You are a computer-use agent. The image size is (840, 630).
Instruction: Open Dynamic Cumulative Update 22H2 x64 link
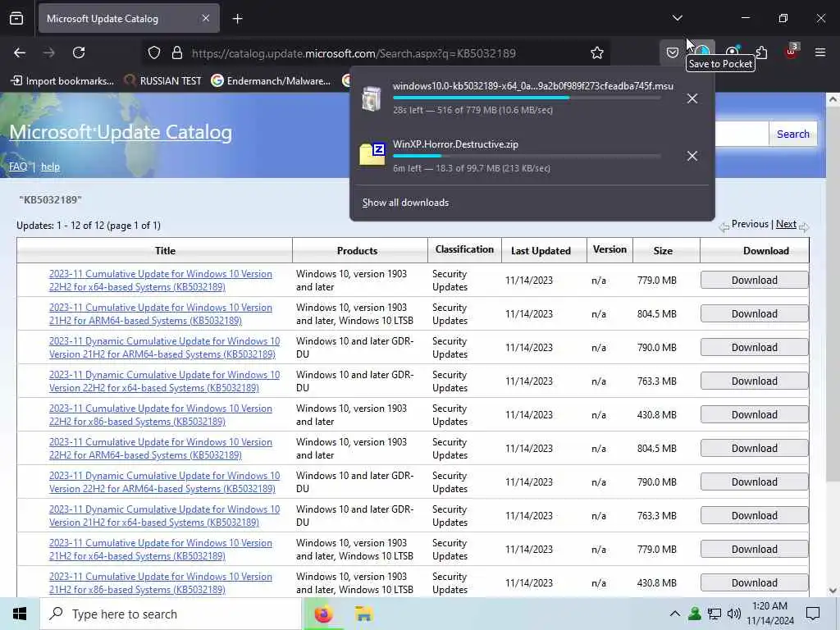tap(164, 381)
